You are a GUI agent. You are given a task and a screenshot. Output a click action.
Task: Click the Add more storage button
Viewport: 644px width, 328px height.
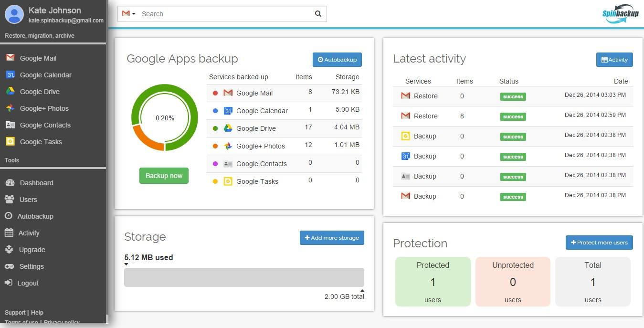332,238
